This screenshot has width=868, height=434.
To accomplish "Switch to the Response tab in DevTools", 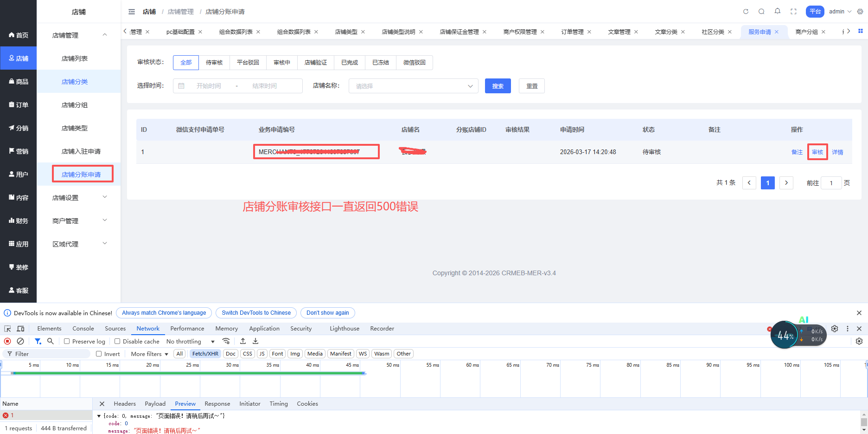I will (x=217, y=404).
